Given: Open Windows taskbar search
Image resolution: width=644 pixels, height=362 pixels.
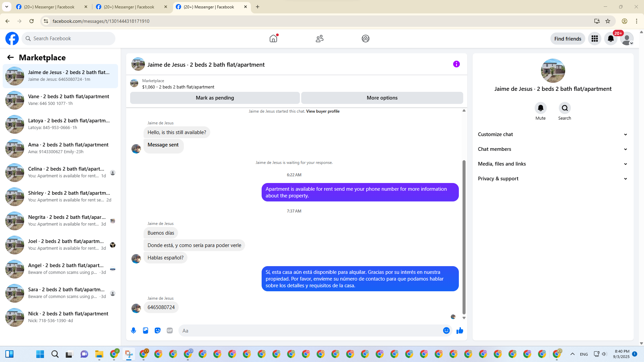Looking at the screenshot, I should click(x=55, y=354).
